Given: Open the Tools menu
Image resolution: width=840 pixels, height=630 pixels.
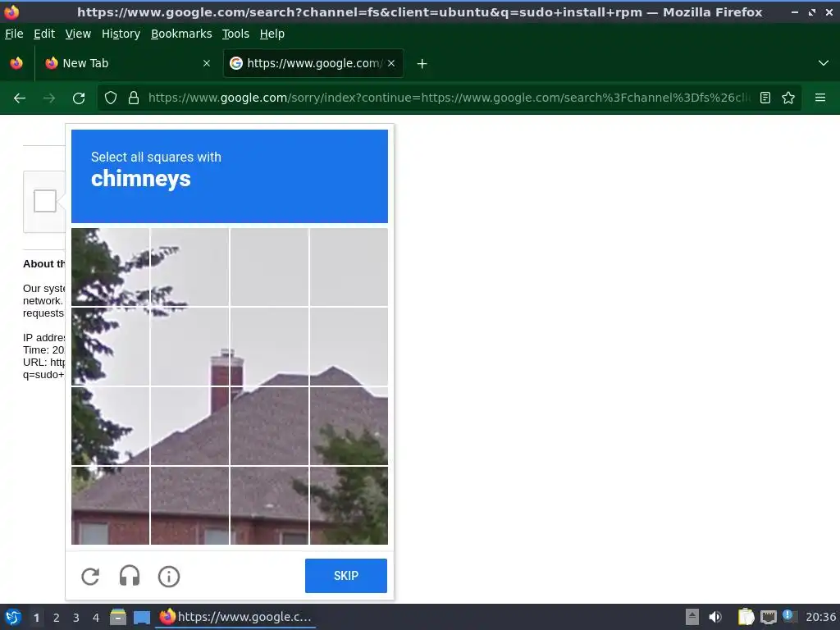Looking at the screenshot, I should [x=235, y=34].
